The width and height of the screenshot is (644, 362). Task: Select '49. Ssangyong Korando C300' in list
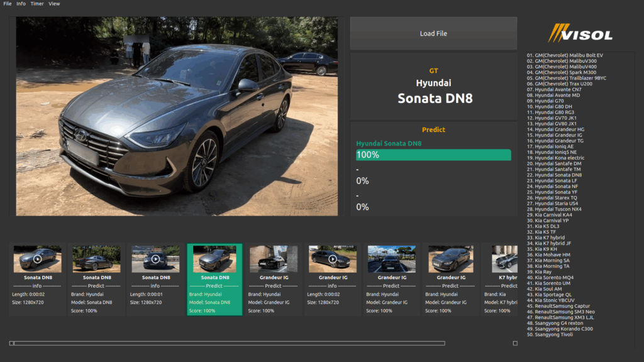coord(560,329)
